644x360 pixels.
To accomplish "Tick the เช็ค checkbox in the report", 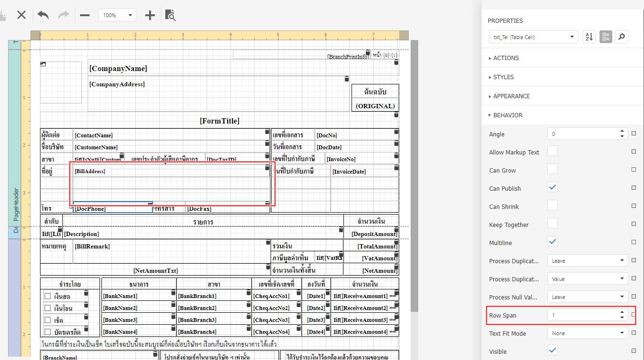I will 48,320.
